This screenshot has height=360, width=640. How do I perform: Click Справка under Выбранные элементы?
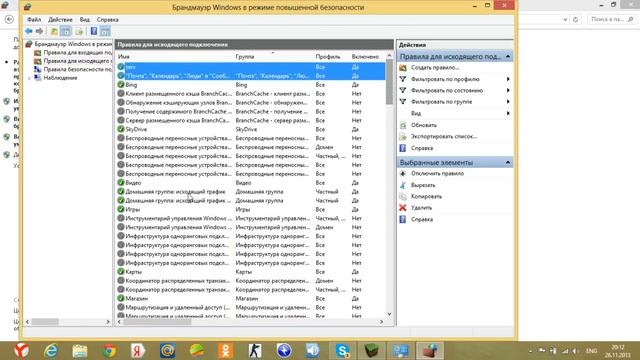click(422, 220)
